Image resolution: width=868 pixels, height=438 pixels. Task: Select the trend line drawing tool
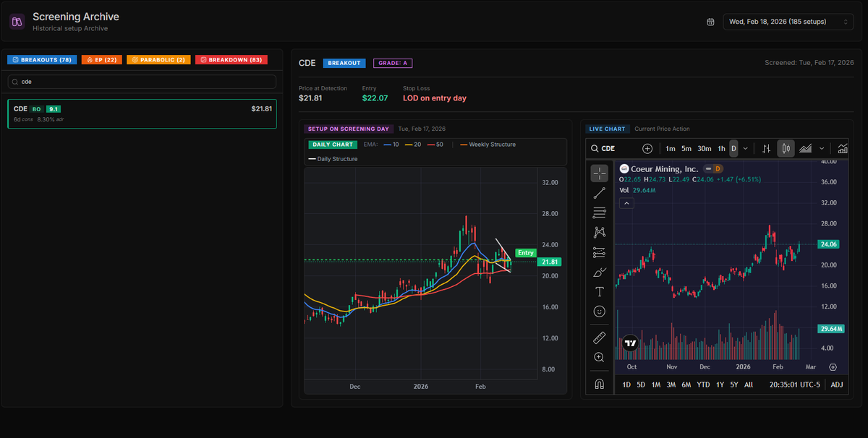tap(599, 193)
